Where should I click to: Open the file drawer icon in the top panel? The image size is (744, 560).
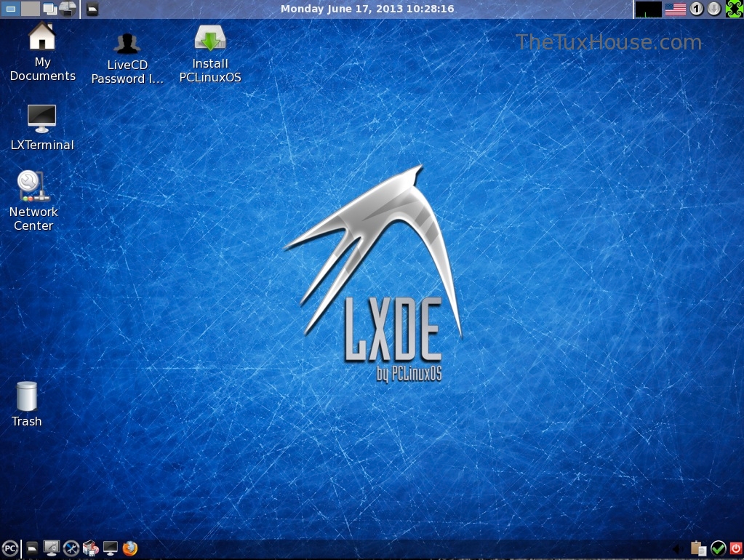(x=92, y=9)
